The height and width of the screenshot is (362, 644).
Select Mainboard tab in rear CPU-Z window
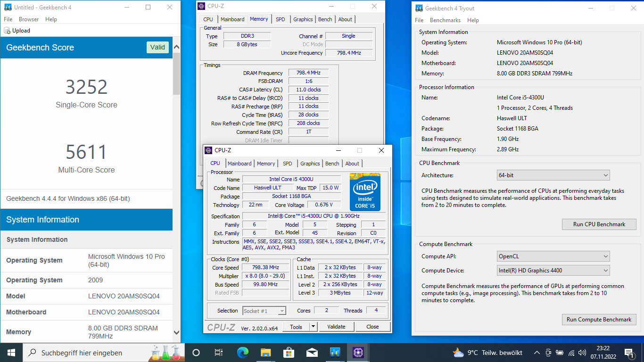pos(232,19)
